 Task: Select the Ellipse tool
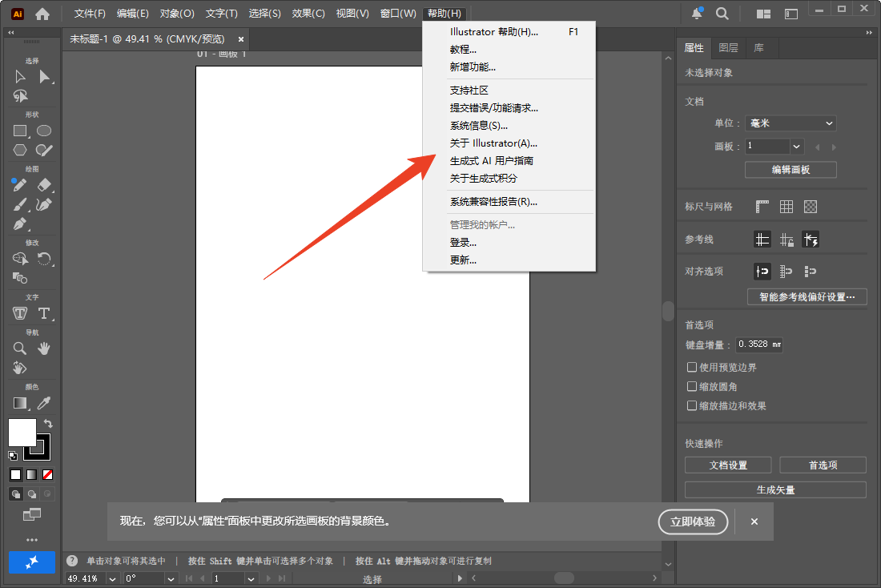point(43,130)
